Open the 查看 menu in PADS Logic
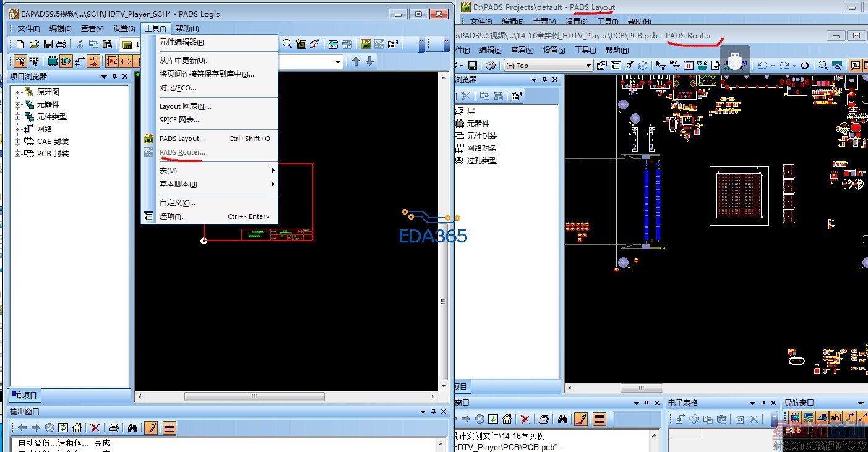 (x=92, y=28)
